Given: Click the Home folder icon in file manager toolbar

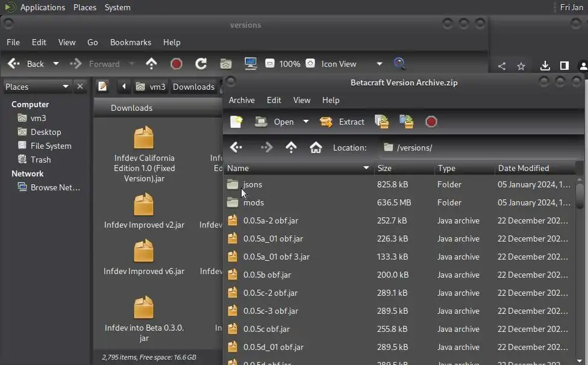Looking at the screenshot, I should (x=226, y=64).
